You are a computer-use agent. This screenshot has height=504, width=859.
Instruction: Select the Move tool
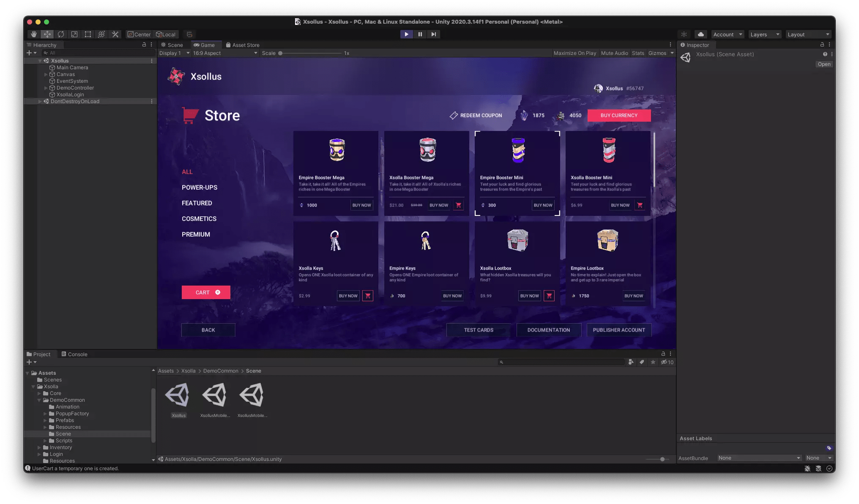[x=47, y=34]
